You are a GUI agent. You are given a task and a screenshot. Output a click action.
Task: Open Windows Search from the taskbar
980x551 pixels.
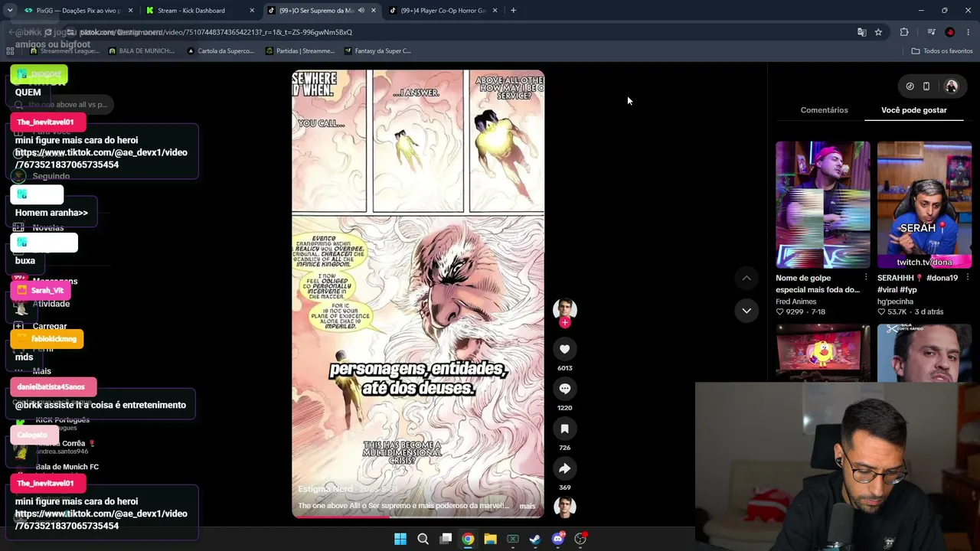423,539
